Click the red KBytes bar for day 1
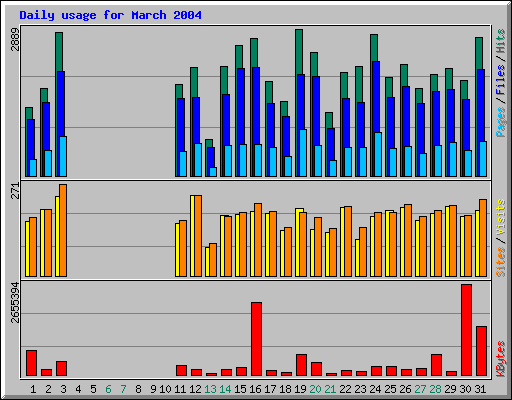Image resolution: width=512 pixels, height=400 pixels. 31,363
